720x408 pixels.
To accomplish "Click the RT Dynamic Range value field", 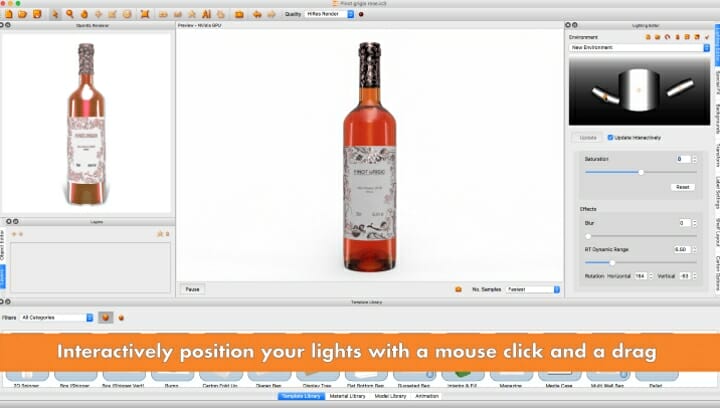I will click(682, 250).
